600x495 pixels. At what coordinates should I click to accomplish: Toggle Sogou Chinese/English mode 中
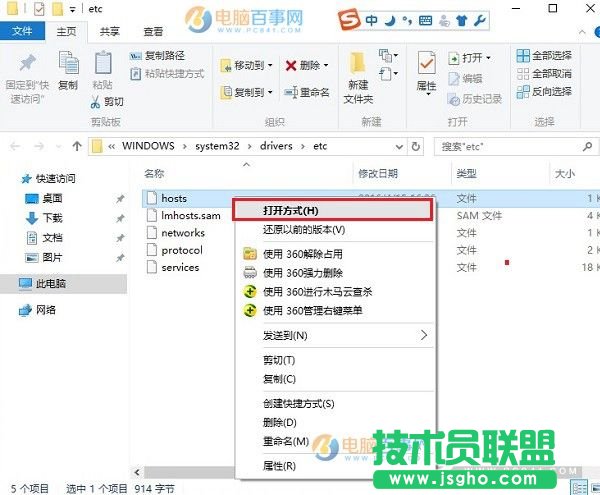(371, 20)
